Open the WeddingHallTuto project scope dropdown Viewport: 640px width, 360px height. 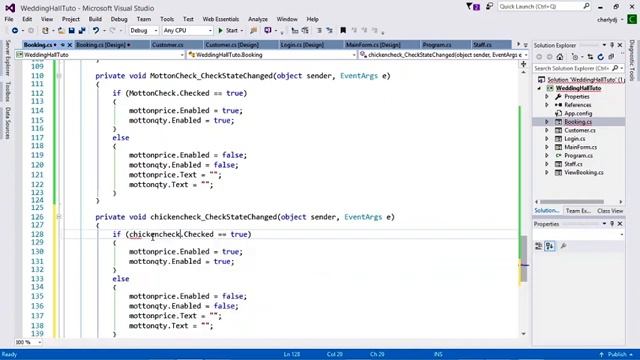coord(100,55)
